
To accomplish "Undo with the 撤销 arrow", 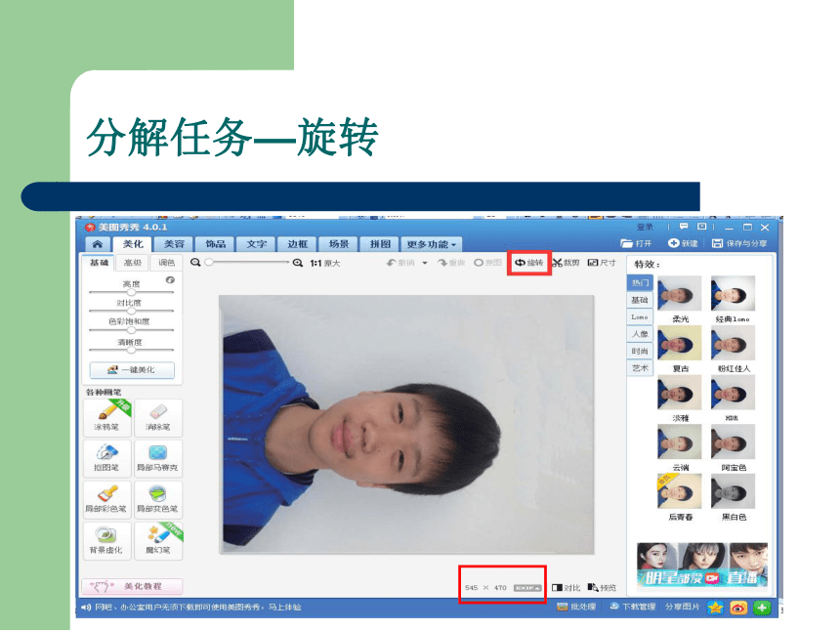I will tap(400, 263).
